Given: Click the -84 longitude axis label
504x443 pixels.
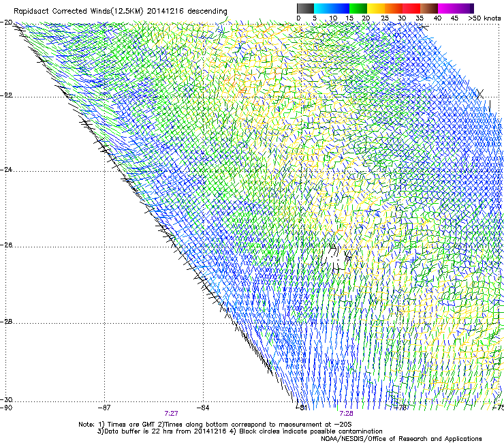Looking at the screenshot, I should (x=203, y=408).
